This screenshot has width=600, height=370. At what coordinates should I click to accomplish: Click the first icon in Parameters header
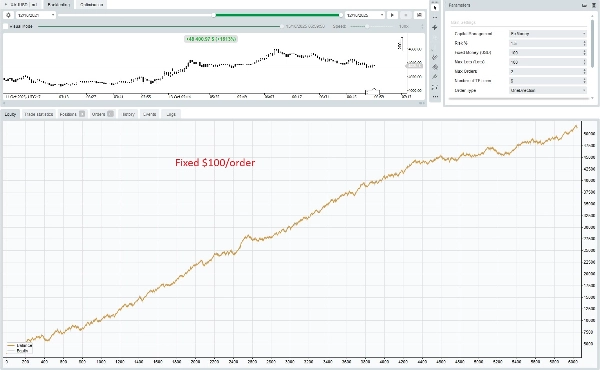(584, 5)
